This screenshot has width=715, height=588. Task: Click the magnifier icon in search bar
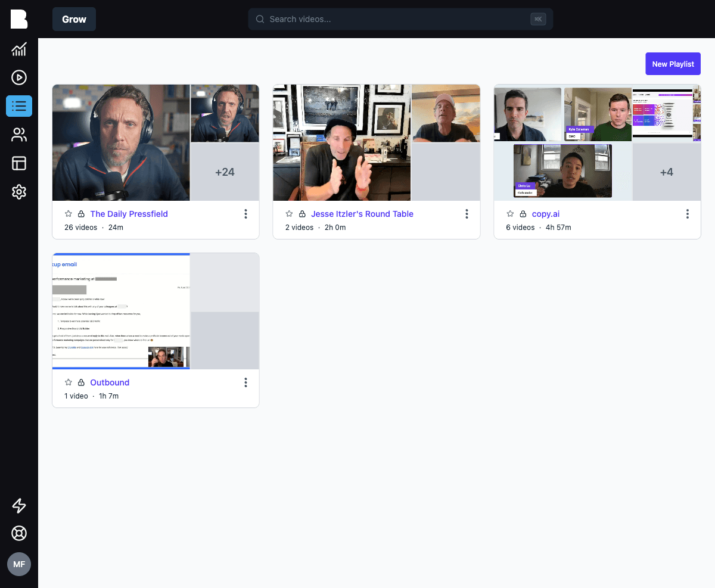[260, 19]
